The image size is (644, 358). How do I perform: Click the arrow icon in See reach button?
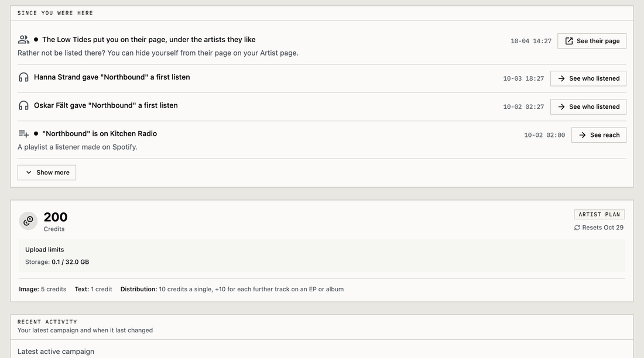tap(582, 135)
